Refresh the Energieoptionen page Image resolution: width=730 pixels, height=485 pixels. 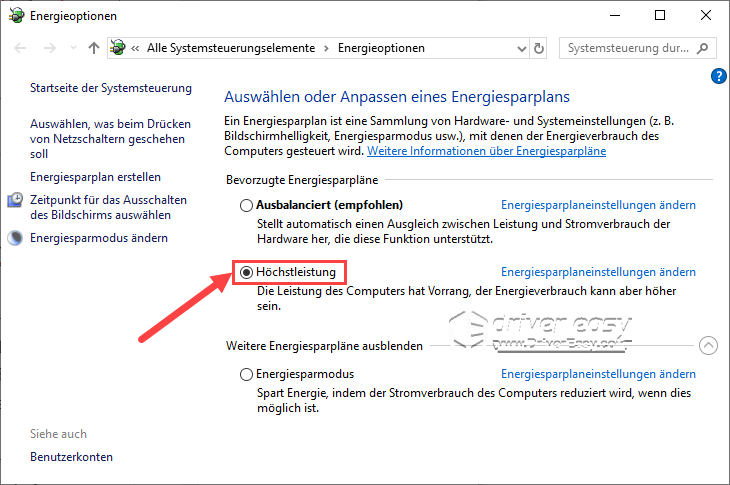pos(539,48)
